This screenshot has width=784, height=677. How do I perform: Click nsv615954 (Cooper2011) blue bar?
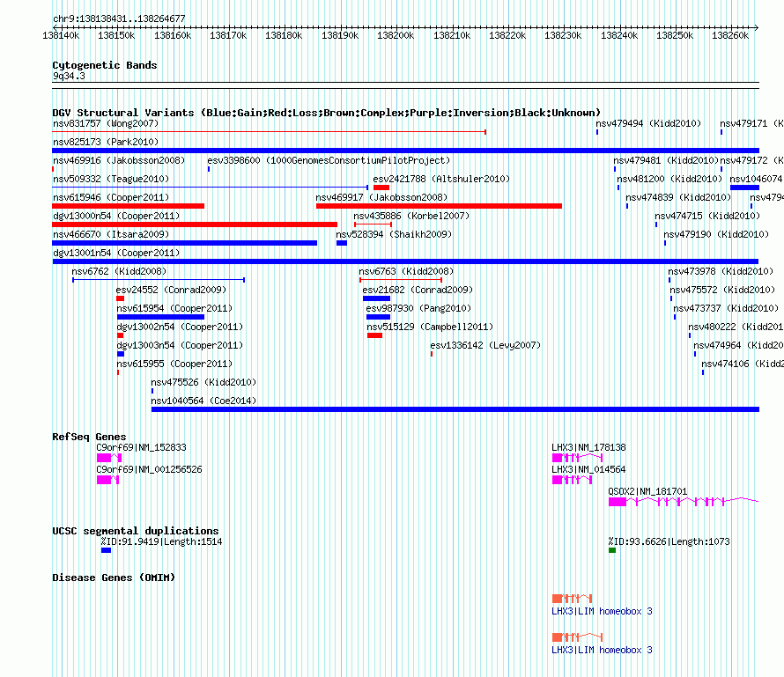(x=160, y=317)
